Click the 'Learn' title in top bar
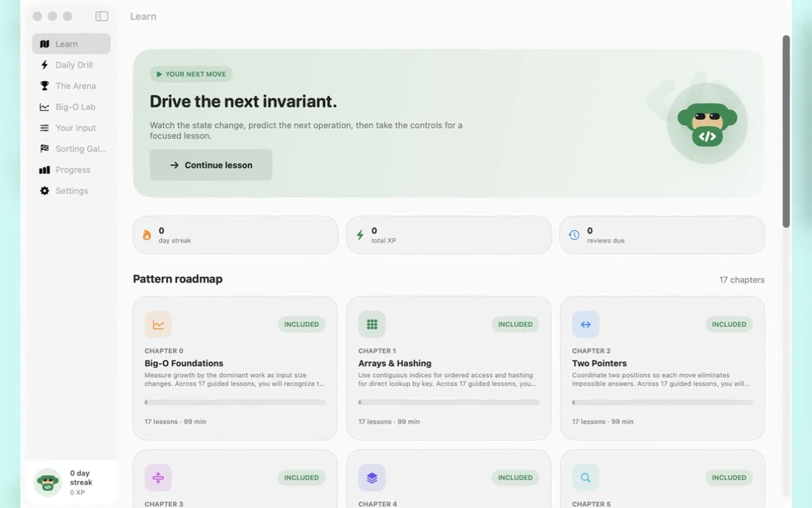This screenshot has height=508, width=812. tap(143, 16)
